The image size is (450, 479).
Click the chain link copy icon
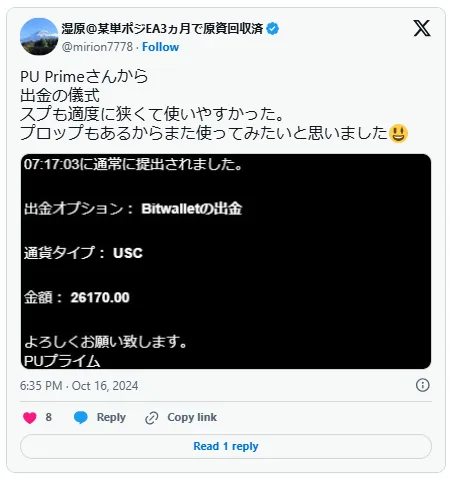[x=152, y=418]
